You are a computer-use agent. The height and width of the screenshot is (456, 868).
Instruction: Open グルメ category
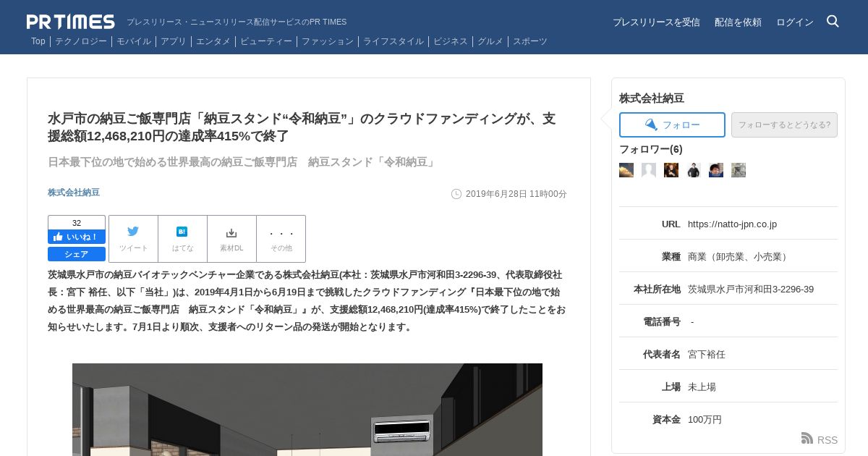pyautogui.click(x=490, y=41)
